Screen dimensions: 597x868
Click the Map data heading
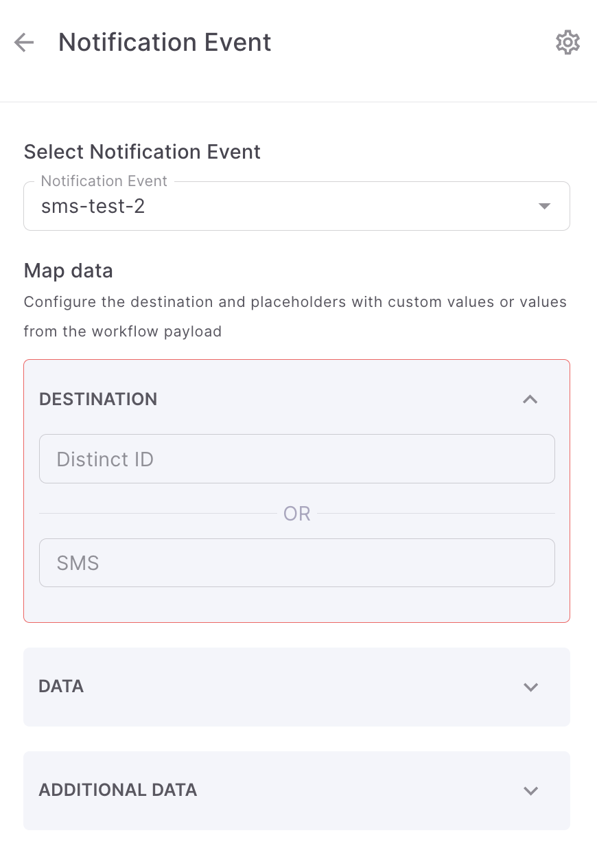[x=68, y=271]
